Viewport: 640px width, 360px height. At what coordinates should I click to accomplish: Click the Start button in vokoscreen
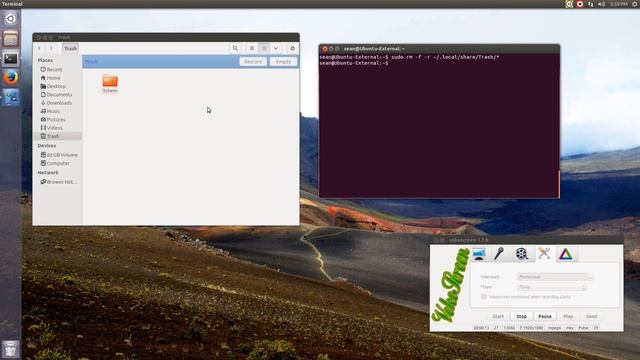[x=498, y=316]
